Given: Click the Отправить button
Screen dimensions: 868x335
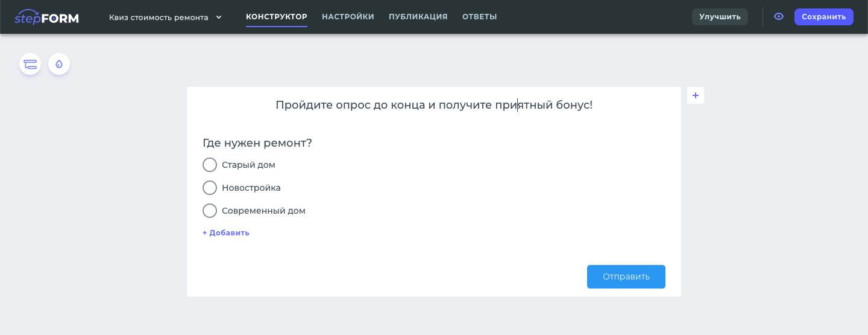Looking at the screenshot, I should pyautogui.click(x=626, y=276).
